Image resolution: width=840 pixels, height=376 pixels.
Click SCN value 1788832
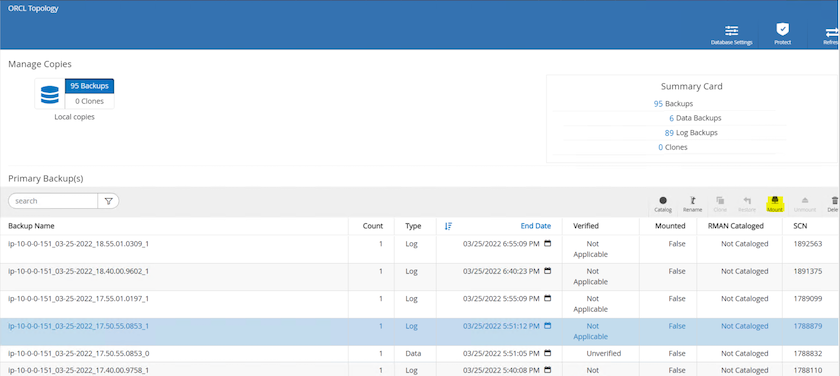click(807, 354)
